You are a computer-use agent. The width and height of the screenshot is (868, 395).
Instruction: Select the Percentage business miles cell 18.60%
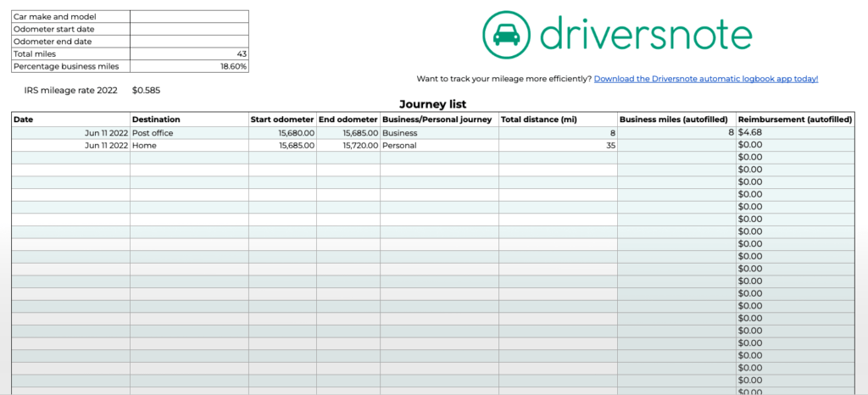[x=189, y=66]
